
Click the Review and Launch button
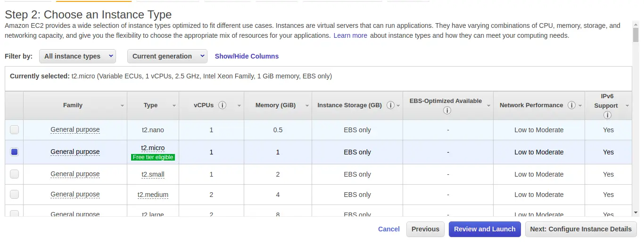[485, 229]
